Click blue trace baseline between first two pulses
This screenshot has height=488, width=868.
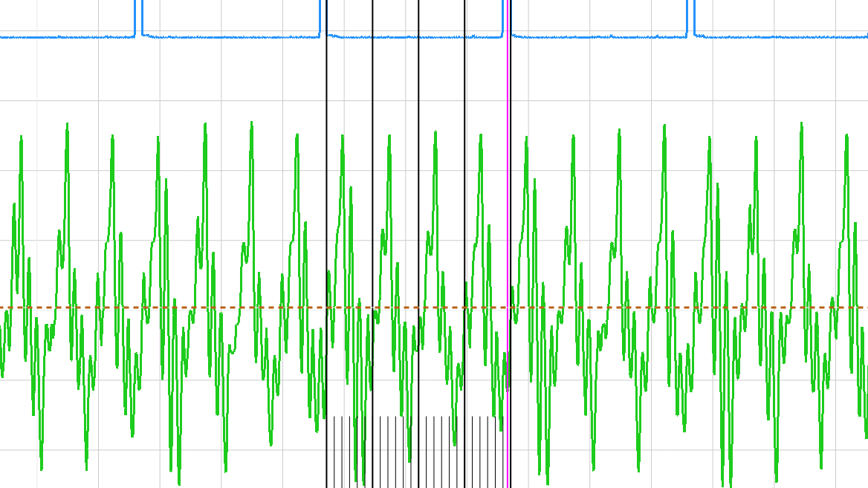point(230,36)
